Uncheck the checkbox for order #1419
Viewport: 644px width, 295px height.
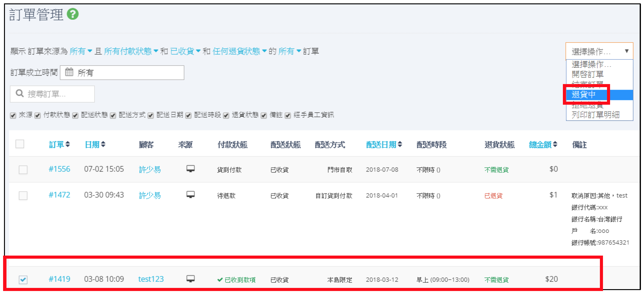pyautogui.click(x=23, y=280)
